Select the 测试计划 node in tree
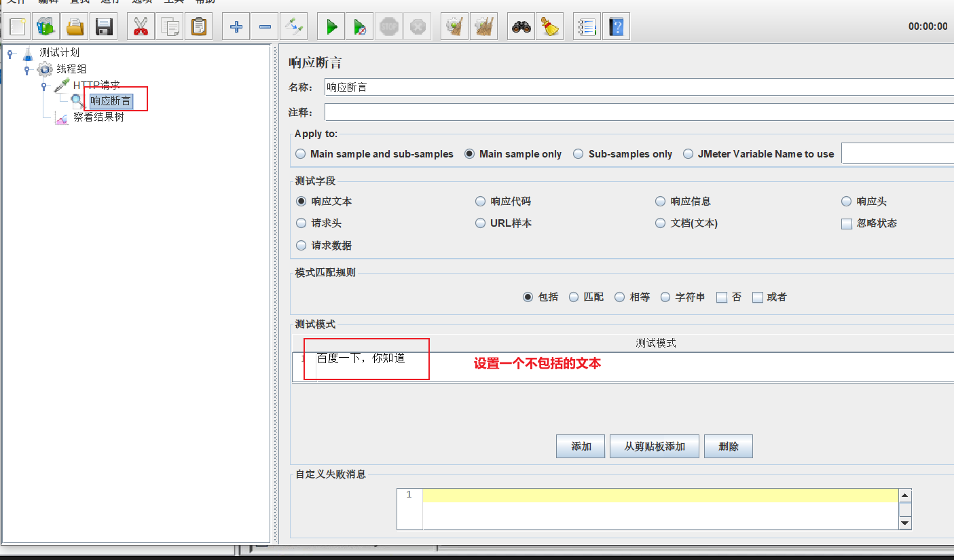 [x=59, y=52]
